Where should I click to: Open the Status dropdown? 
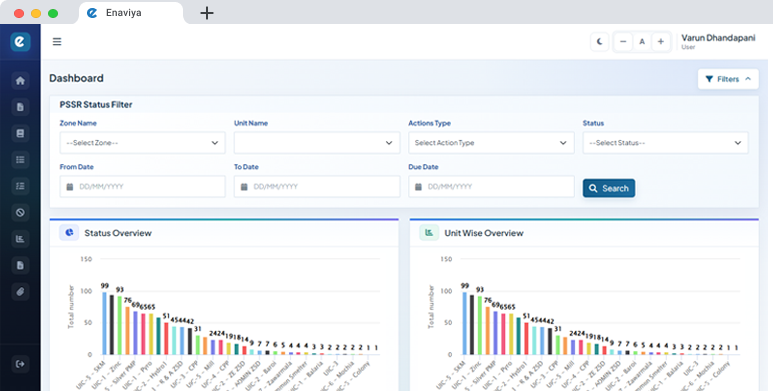[x=666, y=143]
